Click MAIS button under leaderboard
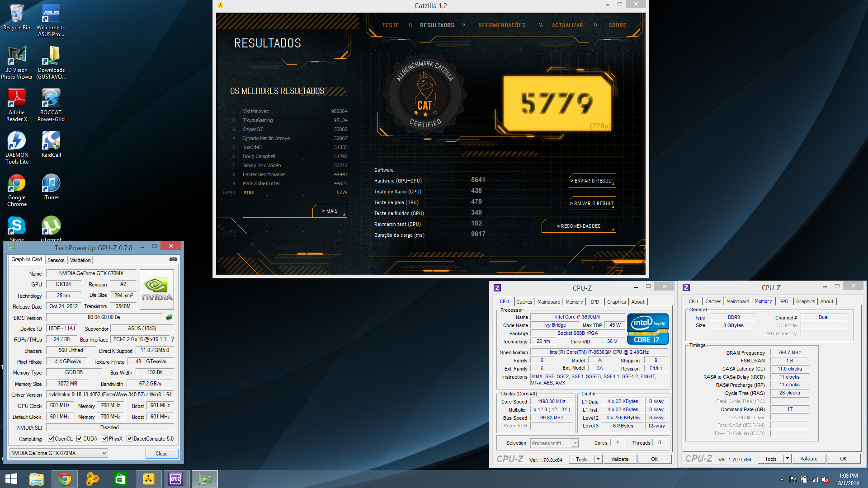Screen dimensions: 868x488 click(330, 211)
